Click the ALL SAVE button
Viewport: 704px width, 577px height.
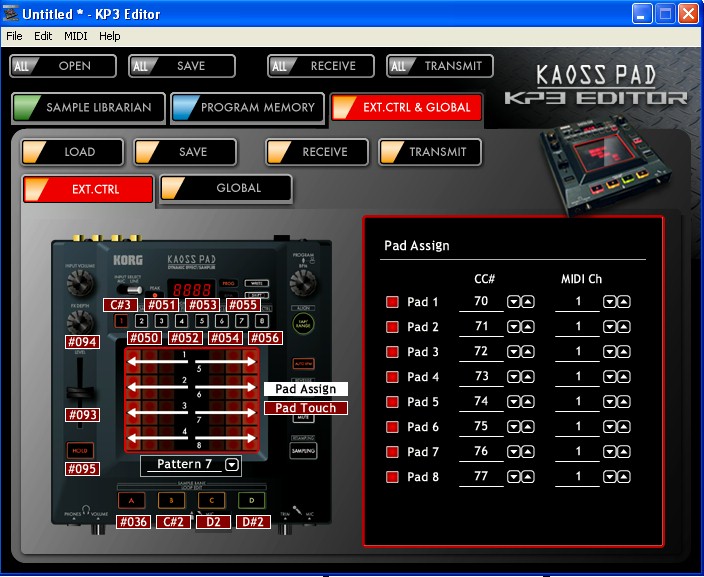click(182, 66)
